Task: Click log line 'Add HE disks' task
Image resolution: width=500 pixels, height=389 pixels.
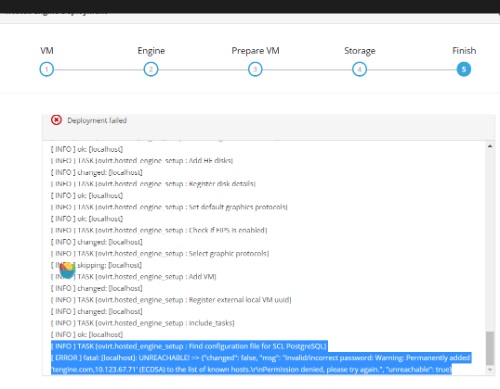Action: [x=142, y=161]
